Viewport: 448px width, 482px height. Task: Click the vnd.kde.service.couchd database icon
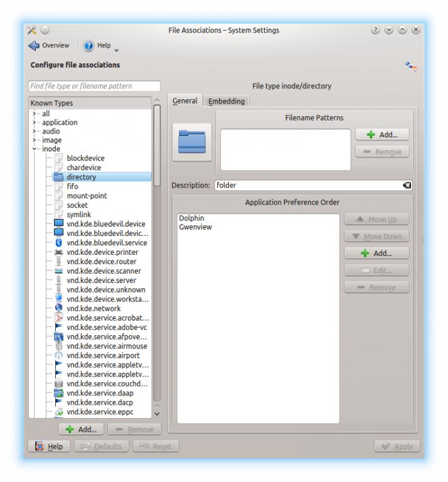point(59,383)
